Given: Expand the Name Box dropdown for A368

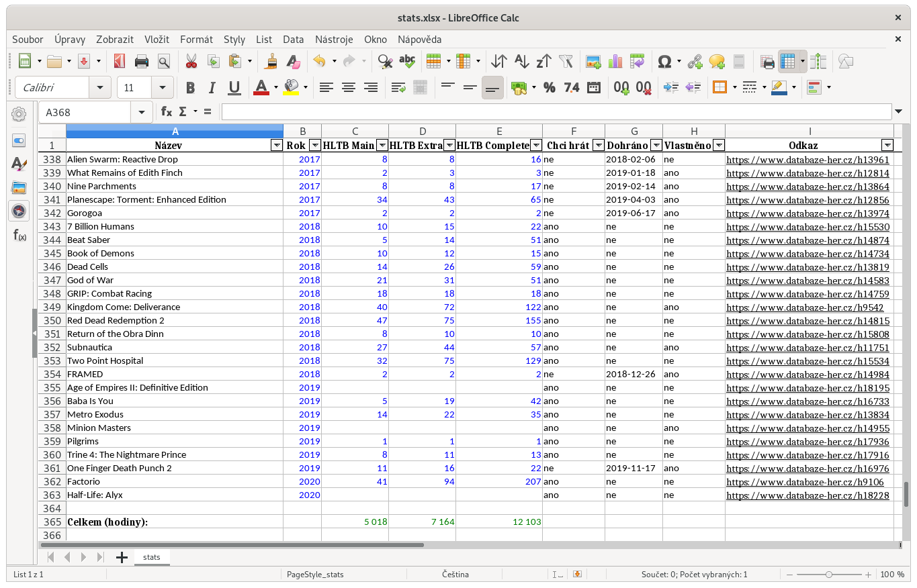Looking at the screenshot, I should coord(142,112).
